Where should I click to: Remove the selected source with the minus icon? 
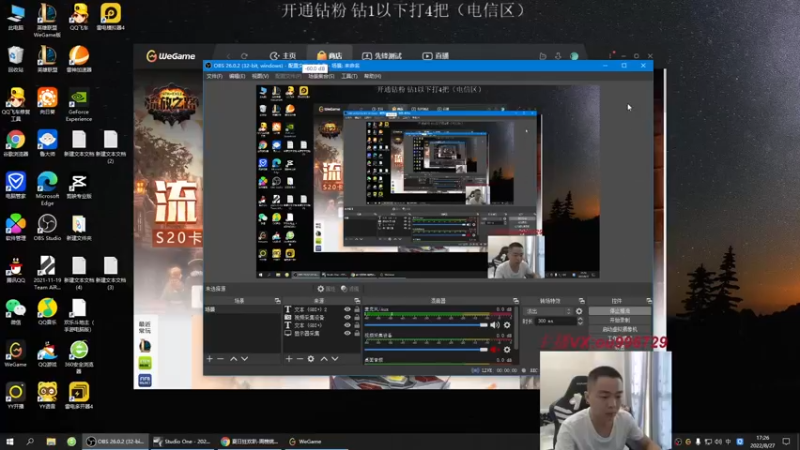click(x=299, y=359)
